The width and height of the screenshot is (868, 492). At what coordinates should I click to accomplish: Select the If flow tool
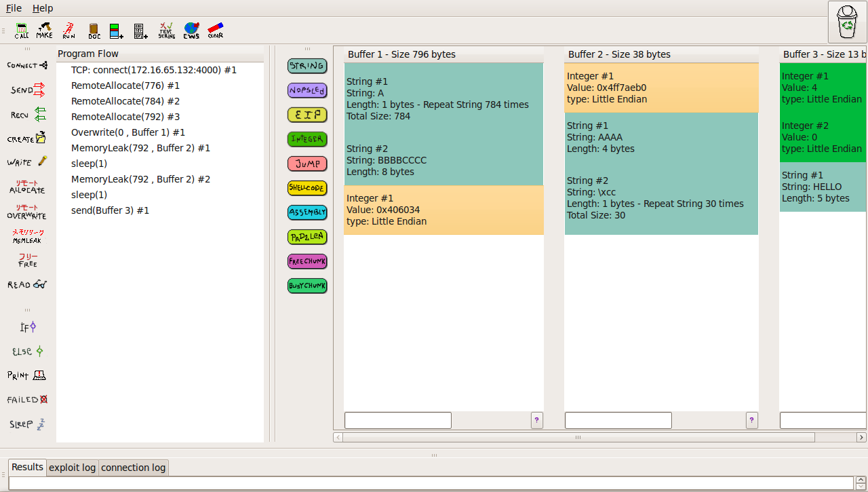[28, 327]
